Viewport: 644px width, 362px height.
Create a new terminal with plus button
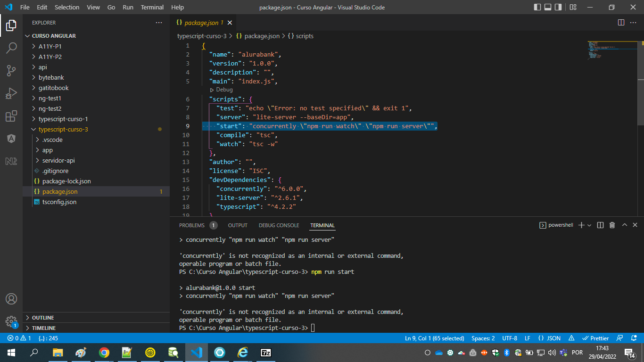[x=581, y=225]
